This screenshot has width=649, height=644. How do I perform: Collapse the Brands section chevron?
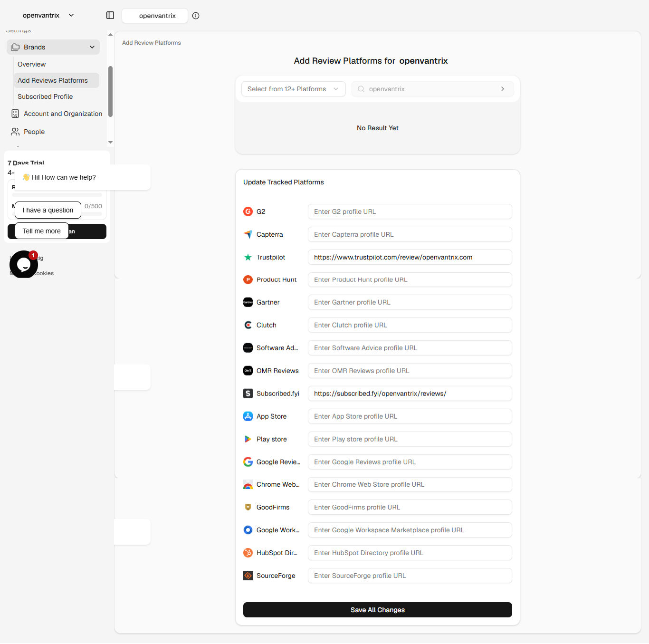tap(92, 47)
